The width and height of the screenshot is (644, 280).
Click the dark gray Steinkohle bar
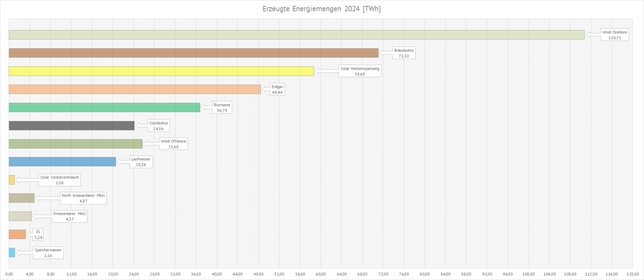point(71,125)
